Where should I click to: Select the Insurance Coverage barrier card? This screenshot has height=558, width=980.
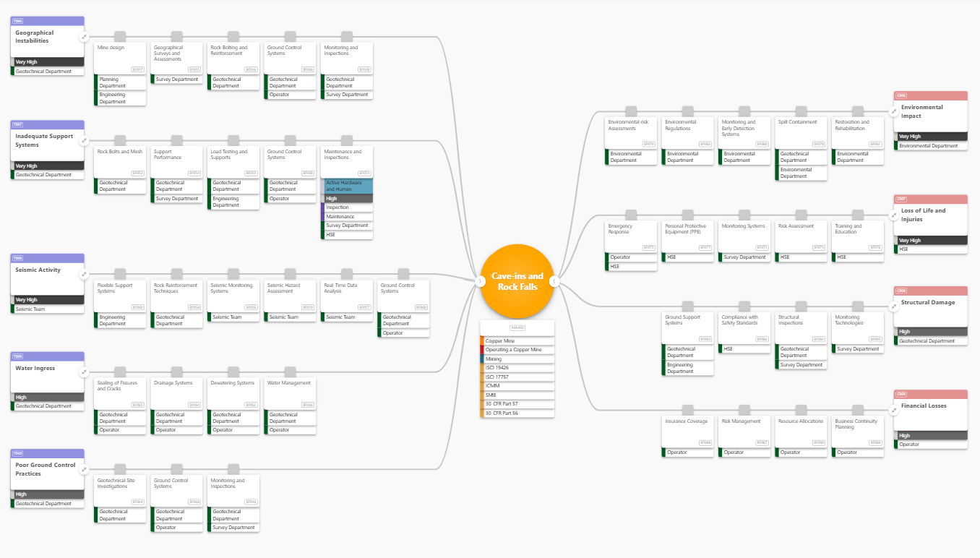tap(687, 432)
